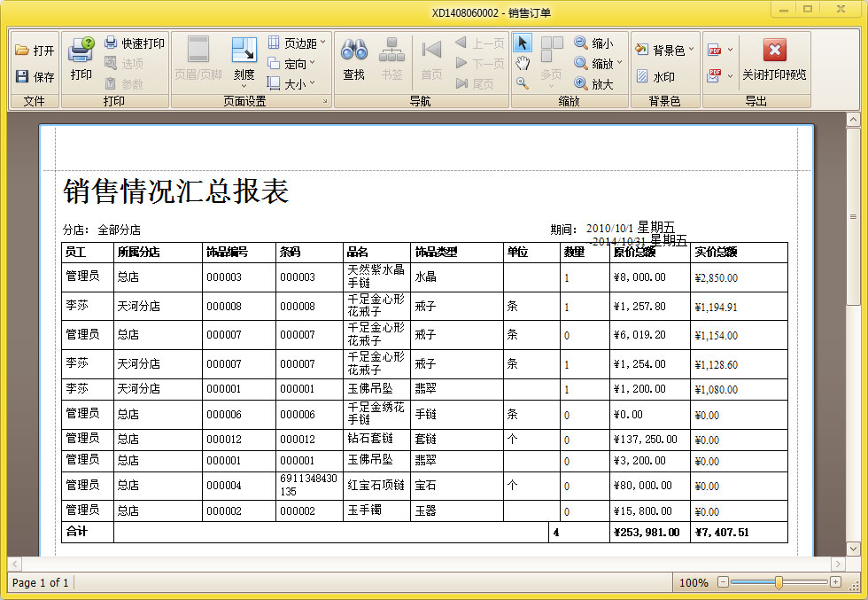Click 关闭打印预览 close preview button
Viewport: 868px width, 600px height.
[774, 58]
